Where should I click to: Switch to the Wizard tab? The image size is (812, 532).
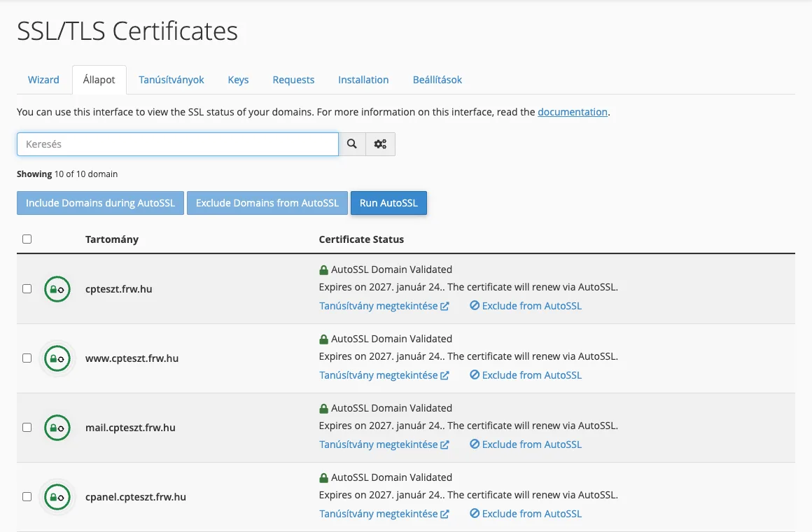click(x=43, y=80)
